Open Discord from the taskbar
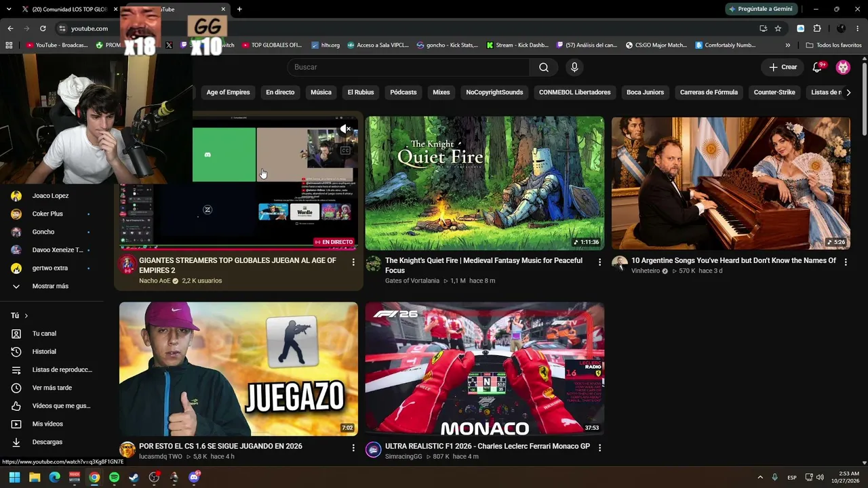The height and width of the screenshot is (488, 868). pos(194,477)
